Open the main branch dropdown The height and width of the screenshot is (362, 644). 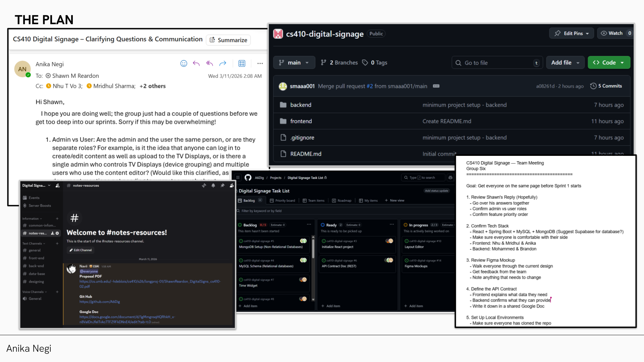click(x=294, y=63)
